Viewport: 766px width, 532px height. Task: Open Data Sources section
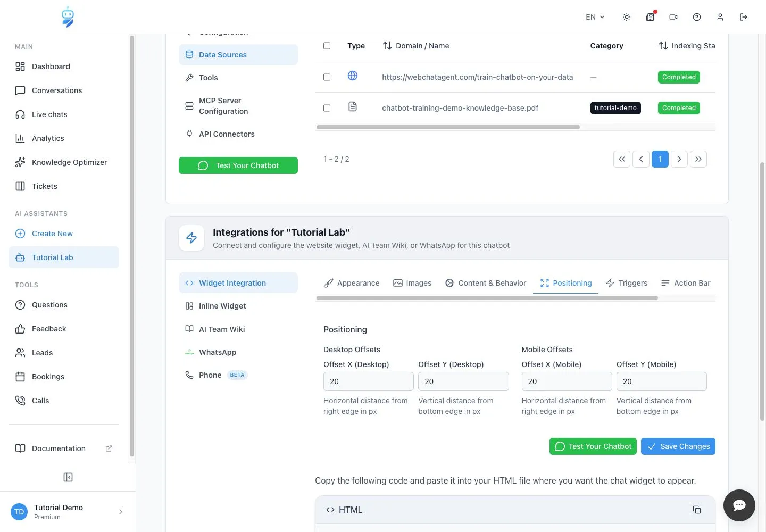[x=238, y=55]
